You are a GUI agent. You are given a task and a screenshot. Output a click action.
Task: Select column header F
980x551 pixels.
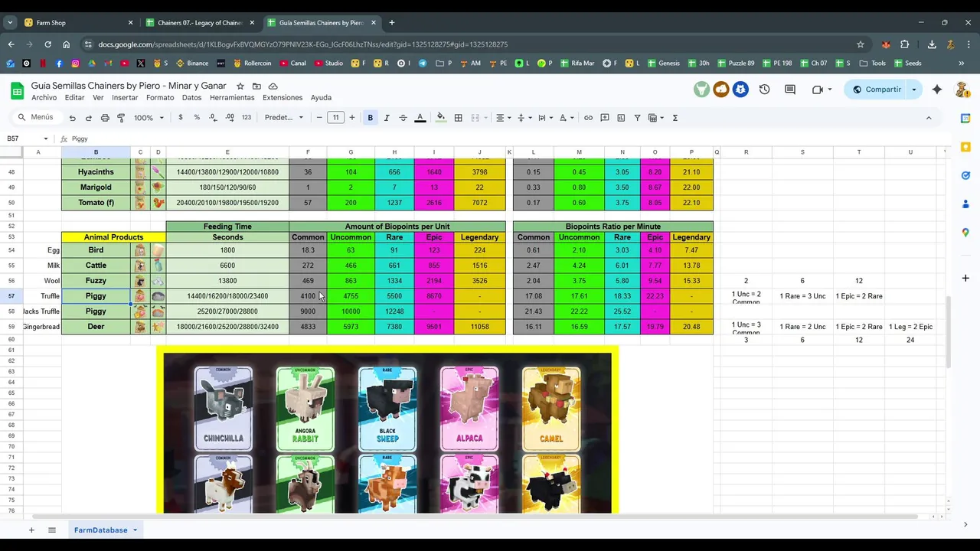click(308, 152)
